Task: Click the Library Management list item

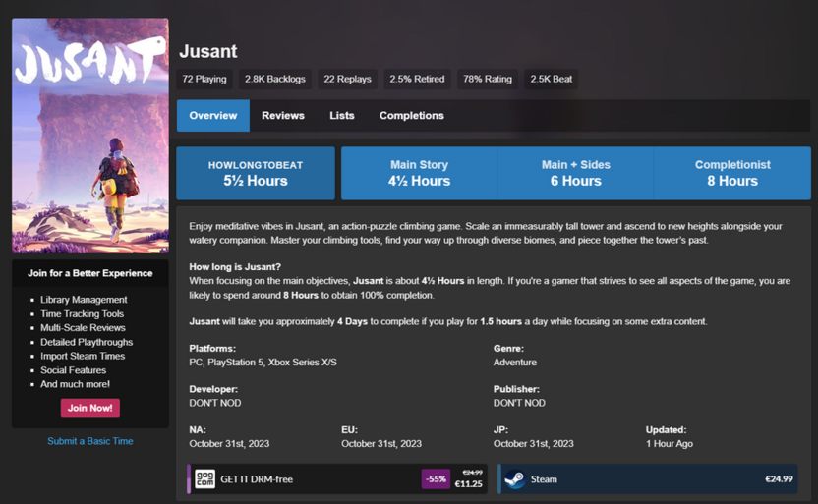Action: (84, 300)
